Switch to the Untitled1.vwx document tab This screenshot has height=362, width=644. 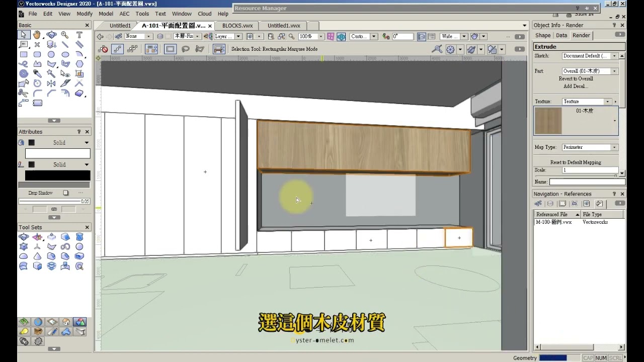click(284, 26)
